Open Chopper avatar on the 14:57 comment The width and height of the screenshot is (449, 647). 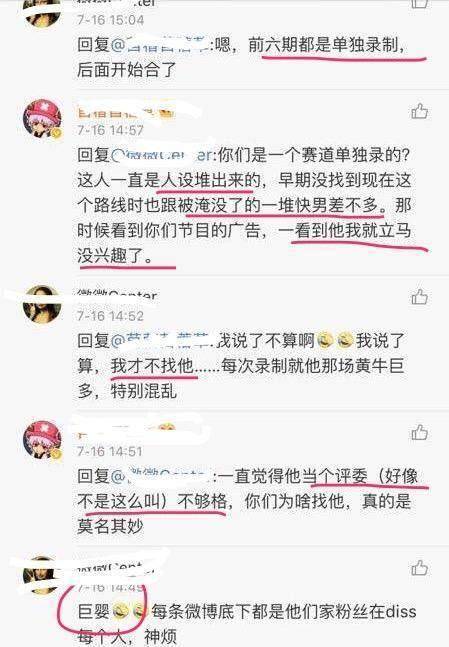click(x=42, y=118)
